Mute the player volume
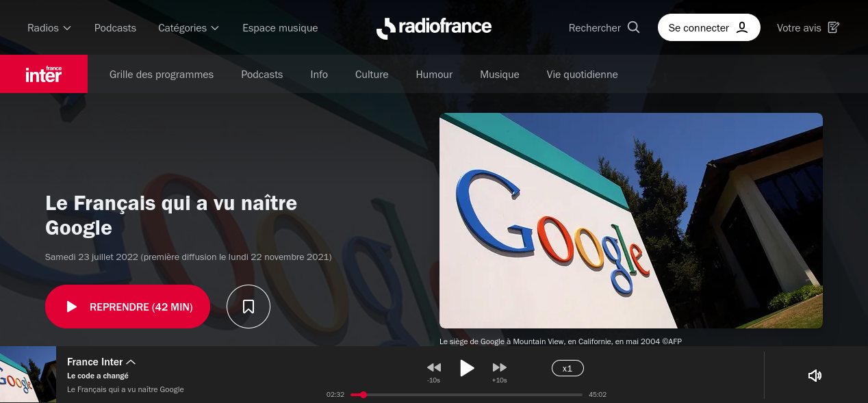Image resolution: width=868 pixels, height=403 pixels. point(815,376)
